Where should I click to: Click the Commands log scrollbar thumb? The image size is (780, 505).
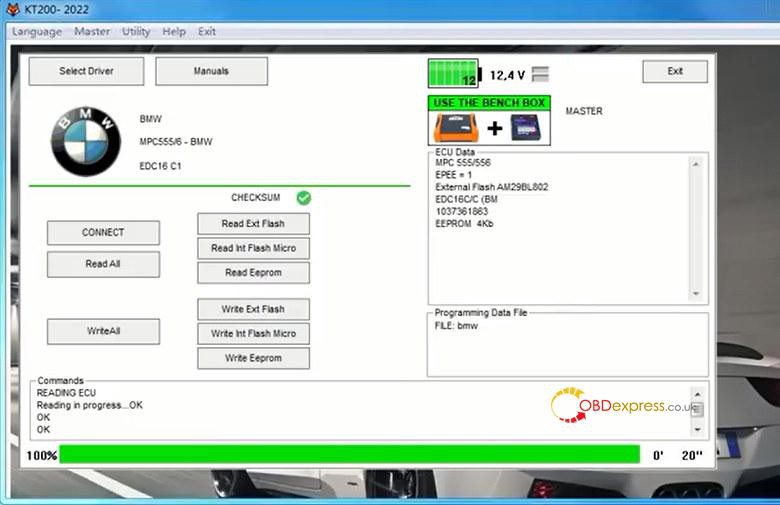pyautogui.click(x=697, y=410)
